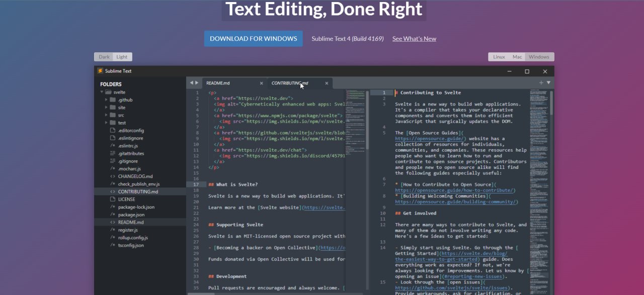644x295 pixels.
Task: Close the CONTRIBUTING.md tab
Action: point(327,83)
